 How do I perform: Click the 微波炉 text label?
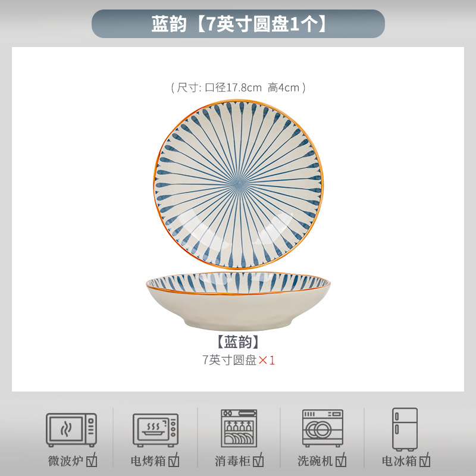pyautogui.click(x=66, y=461)
